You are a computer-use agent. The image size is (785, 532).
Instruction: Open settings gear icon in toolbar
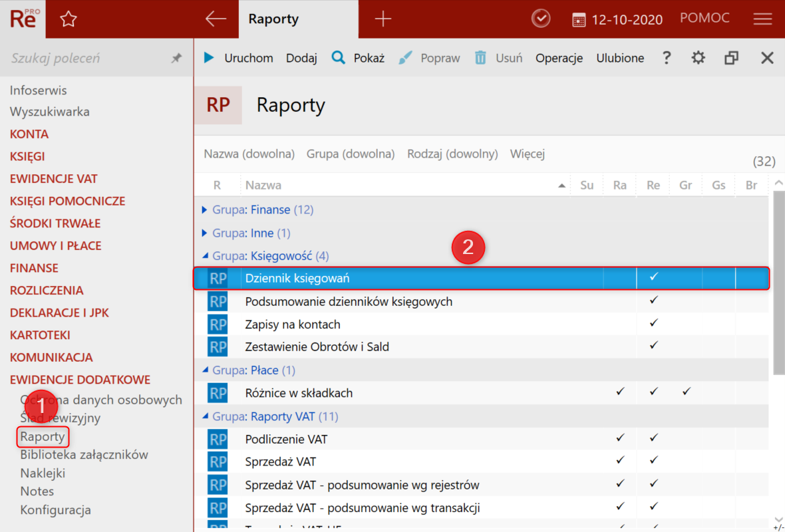click(x=698, y=58)
